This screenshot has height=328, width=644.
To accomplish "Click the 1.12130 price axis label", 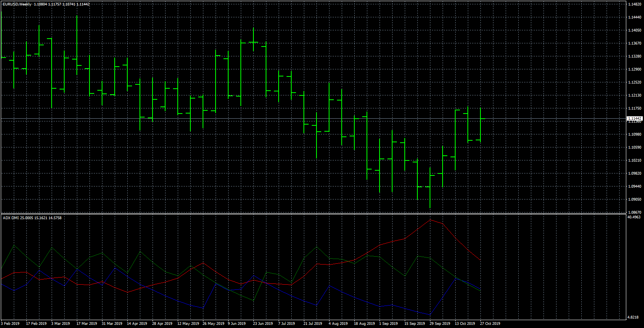I will click(x=634, y=95).
